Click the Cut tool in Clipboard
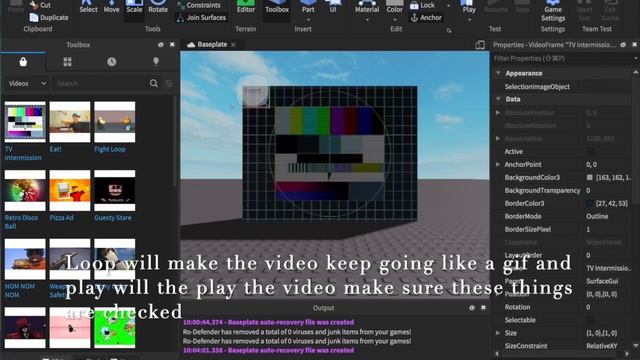 (x=40, y=5)
